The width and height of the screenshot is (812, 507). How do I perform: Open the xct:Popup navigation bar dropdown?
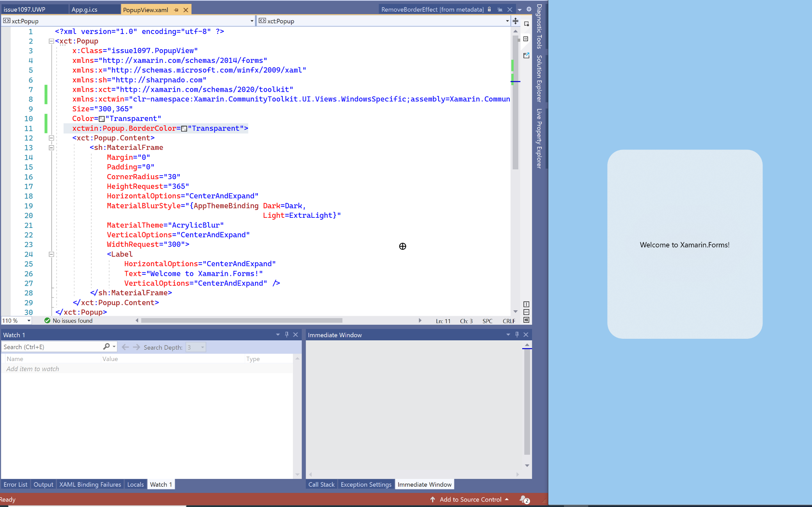pyautogui.click(x=252, y=21)
